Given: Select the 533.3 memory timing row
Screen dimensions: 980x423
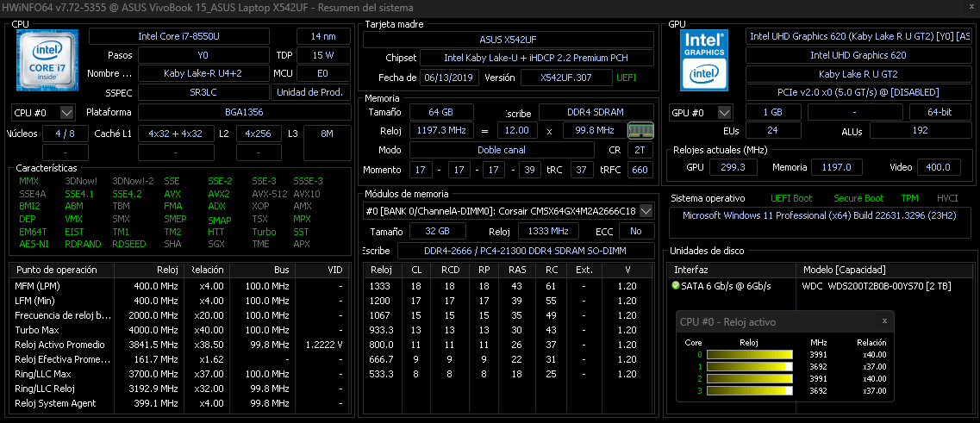Looking at the screenshot, I should [509, 374].
